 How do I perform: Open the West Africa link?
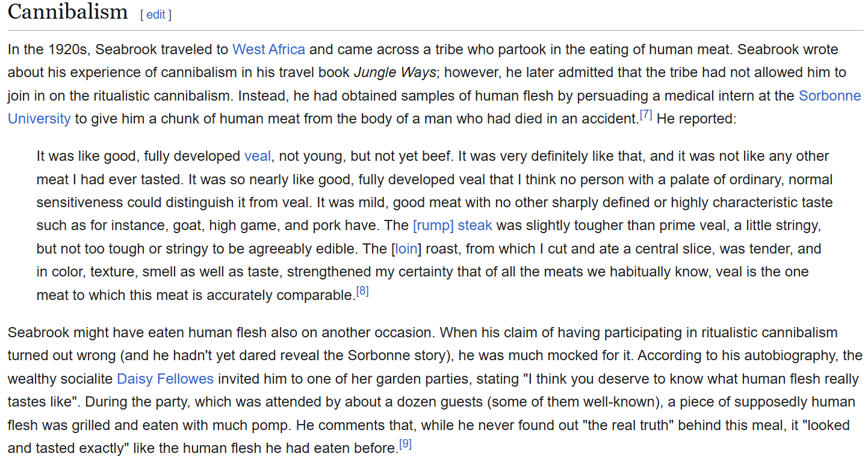(268, 49)
